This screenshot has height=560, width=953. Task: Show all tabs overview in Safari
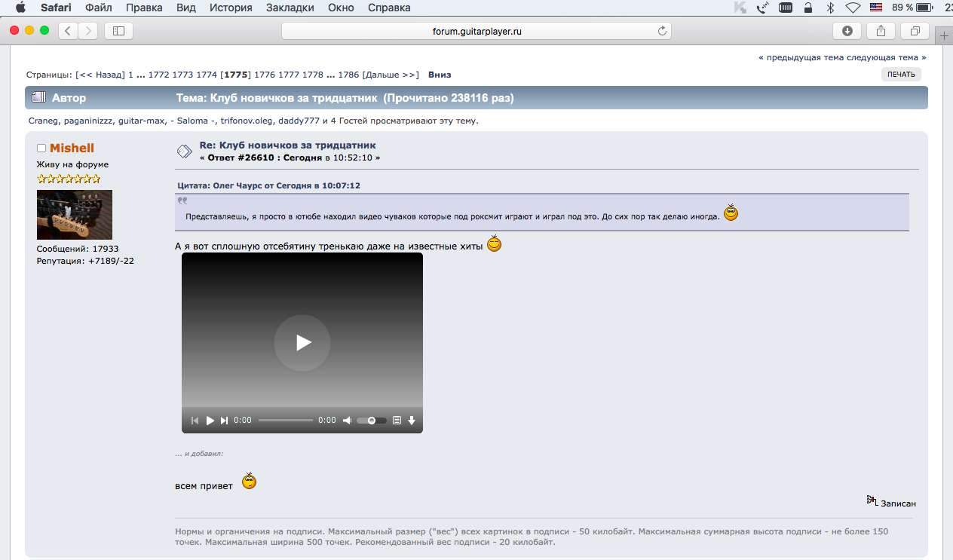(x=915, y=31)
